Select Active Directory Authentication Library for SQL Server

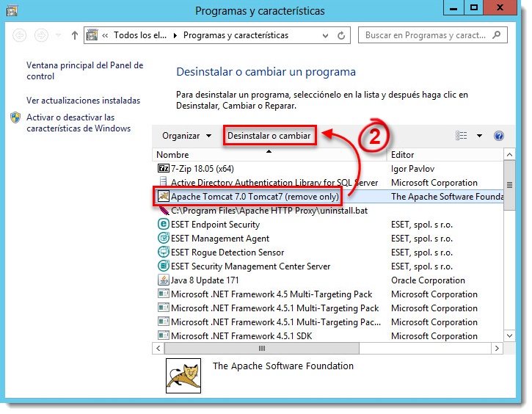coord(274,183)
